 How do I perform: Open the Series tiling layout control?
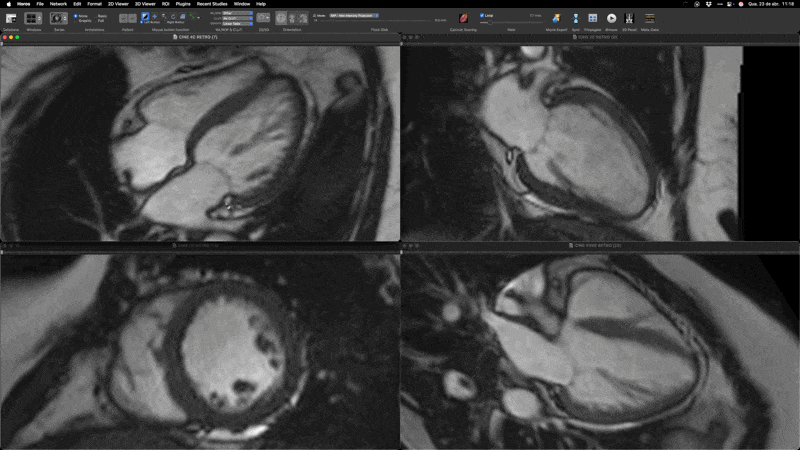click(59, 18)
